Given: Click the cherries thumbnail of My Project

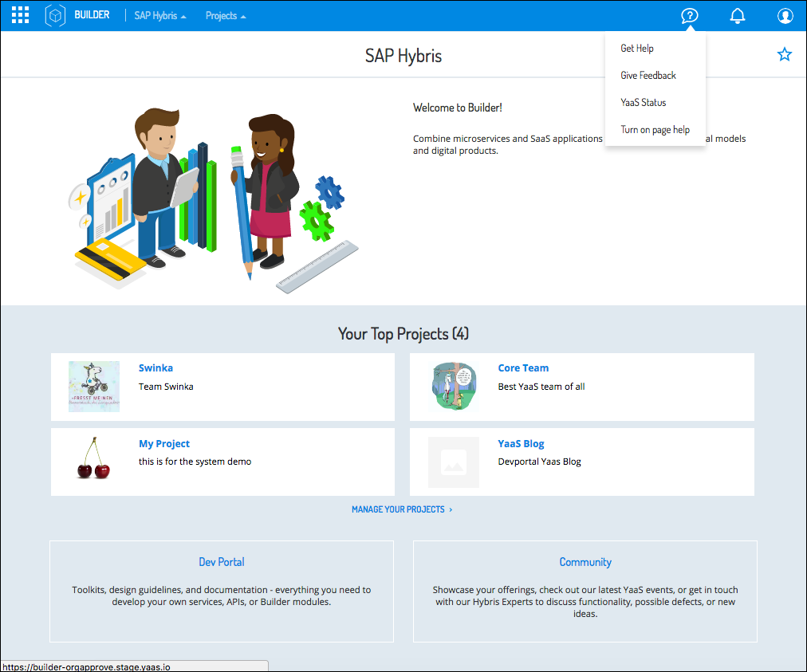Looking at the screenshot, I should coord(93,458).
